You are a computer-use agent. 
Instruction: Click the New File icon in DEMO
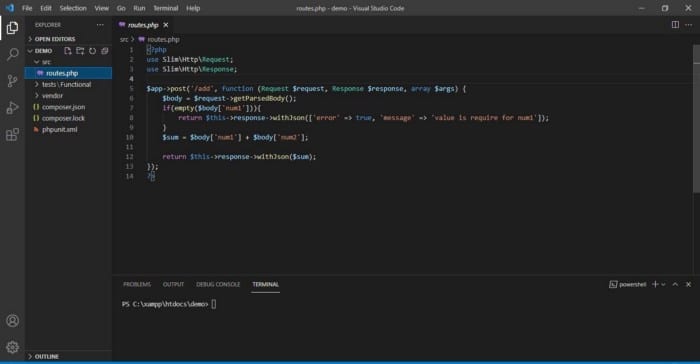click(67, 51)
